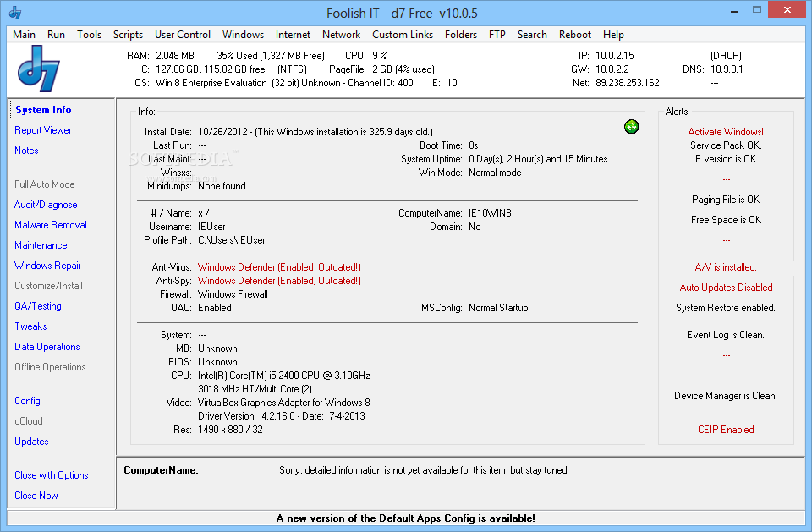Open the Tools menu
The height and width of the screenshot is (532, 812).
[x=89, y=34]
